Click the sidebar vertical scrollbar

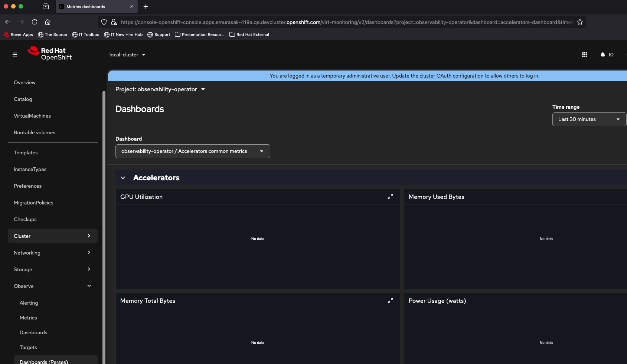[x=104, y=227]
